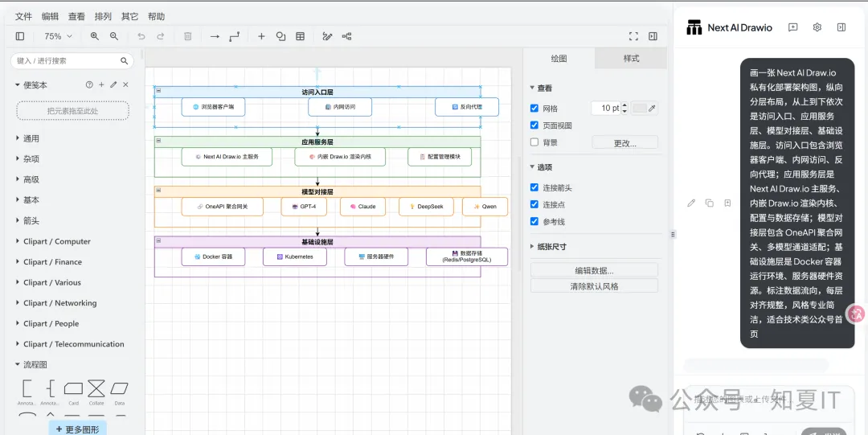The image size is (868, 435).
Task: Copy the chat message
Action: point(709,203)
